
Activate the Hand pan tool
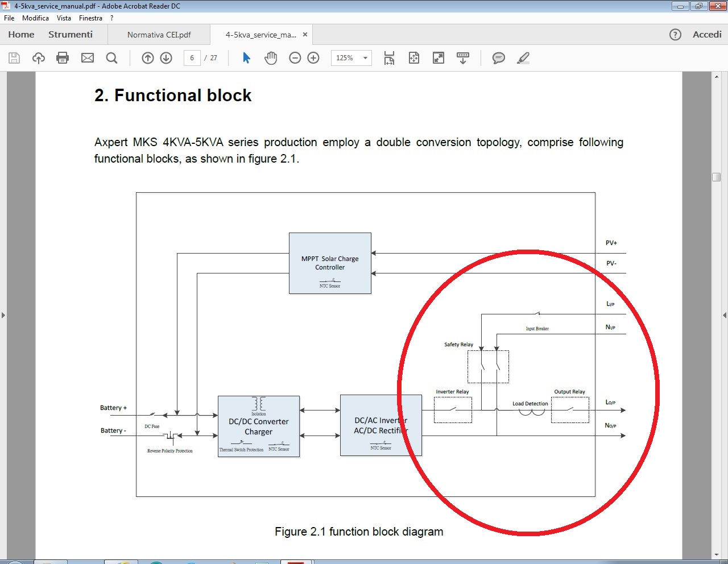point(271,58)
